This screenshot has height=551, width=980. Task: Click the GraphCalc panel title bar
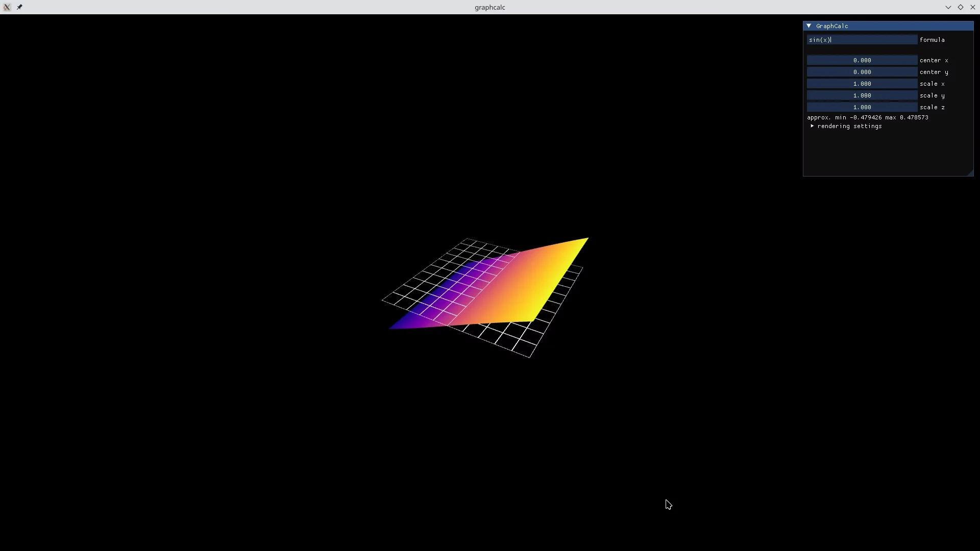[888, 26]
